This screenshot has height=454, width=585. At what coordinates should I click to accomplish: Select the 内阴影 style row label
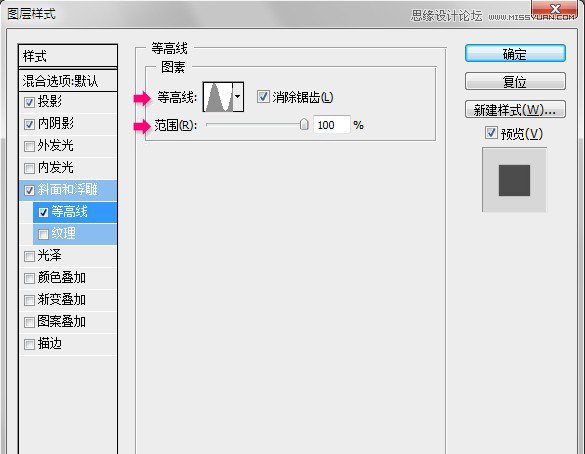pos(56,123)
